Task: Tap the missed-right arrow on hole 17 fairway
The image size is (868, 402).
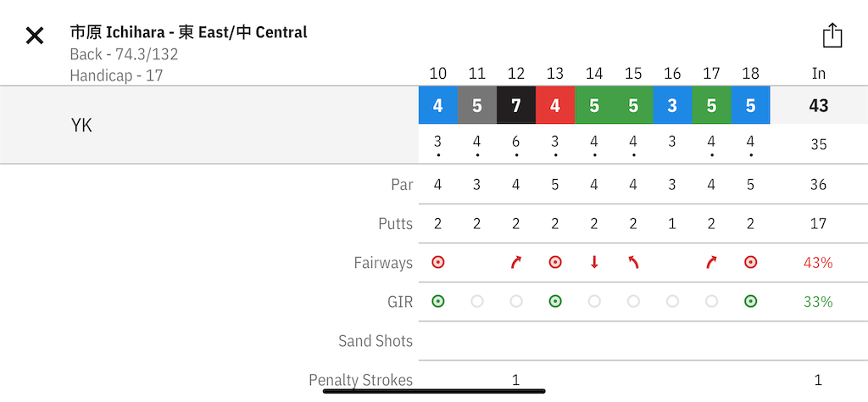Action: (711, 262)
